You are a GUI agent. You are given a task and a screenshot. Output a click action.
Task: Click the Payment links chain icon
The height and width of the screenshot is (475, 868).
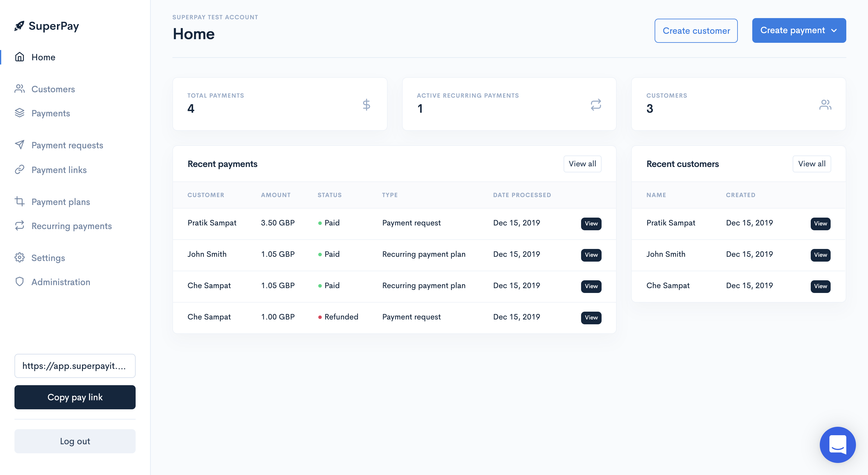(19, 170)
